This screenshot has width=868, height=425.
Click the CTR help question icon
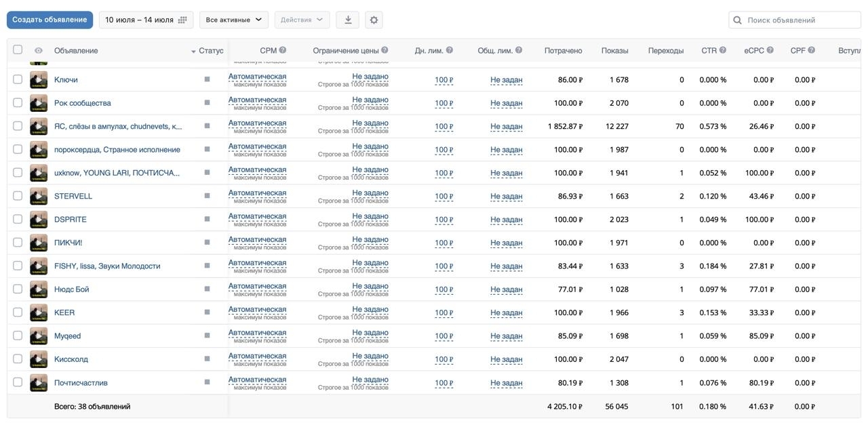point(723,50)
